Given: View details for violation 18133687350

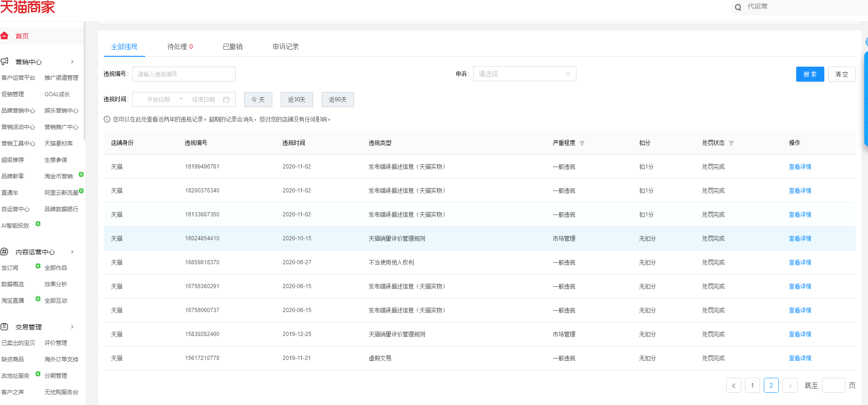Looking at the screenshot, I should pyautogui.click(x=800, y=214).
